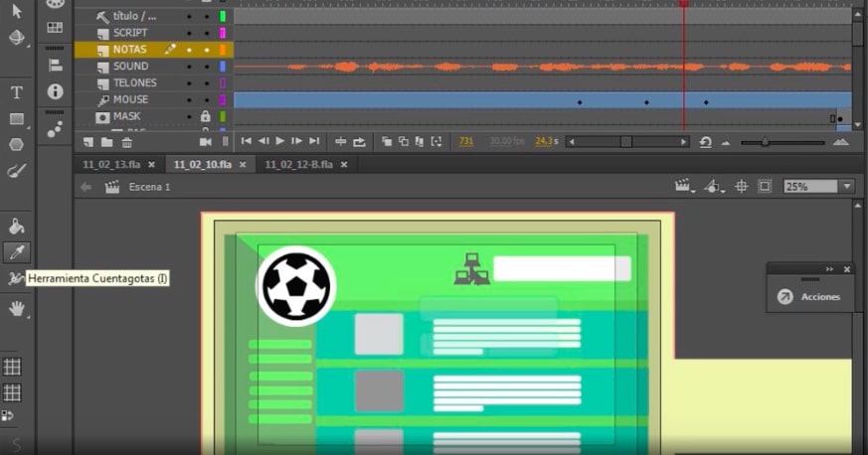
Task: Select the 3D Rotation tool
Action: click(x=17, y=37)
